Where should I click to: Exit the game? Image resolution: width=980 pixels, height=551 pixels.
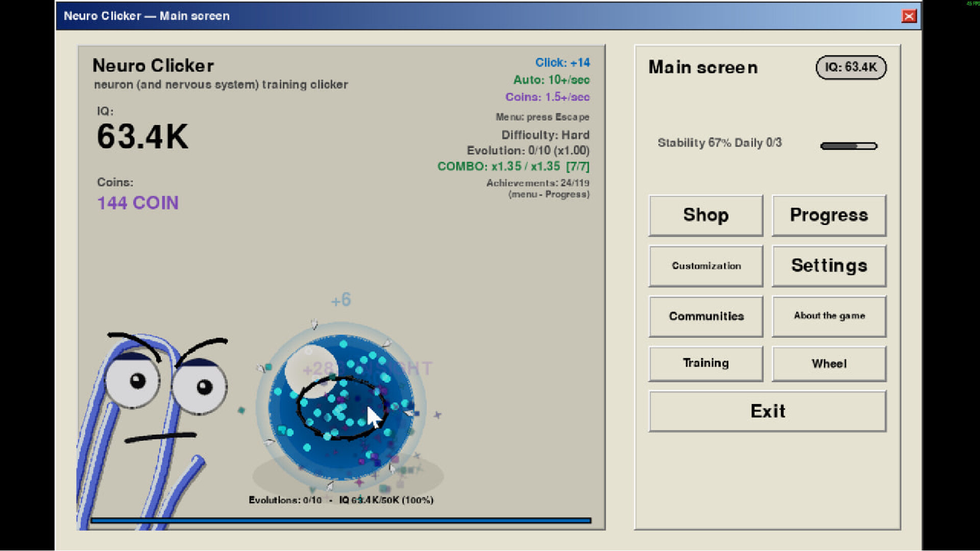click(767, 411)
